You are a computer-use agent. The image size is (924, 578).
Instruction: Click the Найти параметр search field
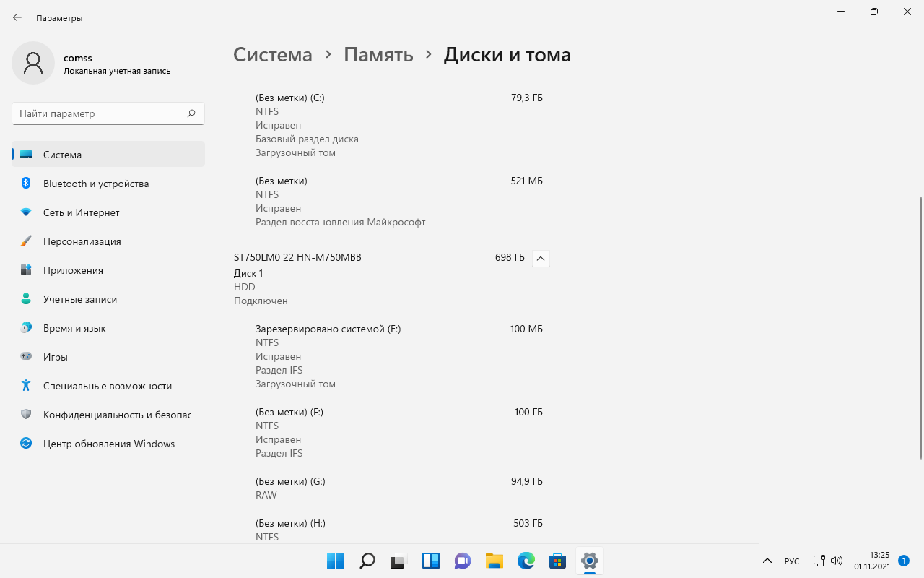(108, 113)
